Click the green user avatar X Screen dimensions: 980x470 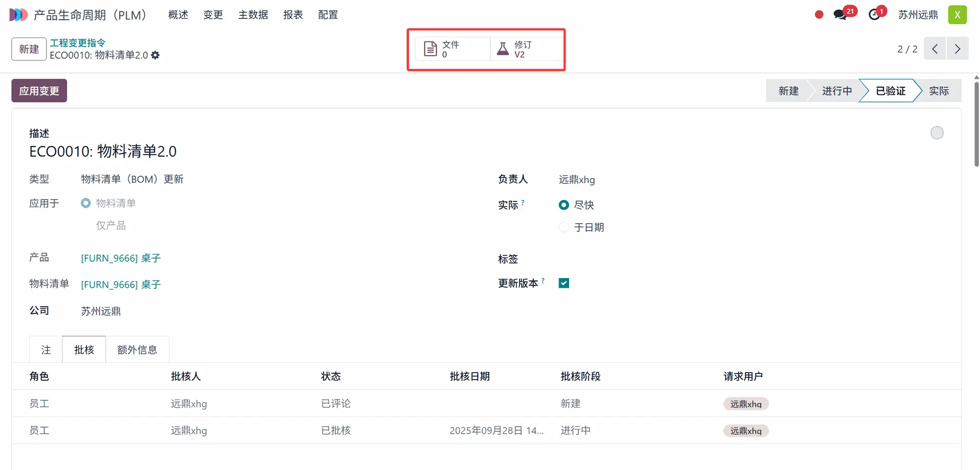click(957, 15)
